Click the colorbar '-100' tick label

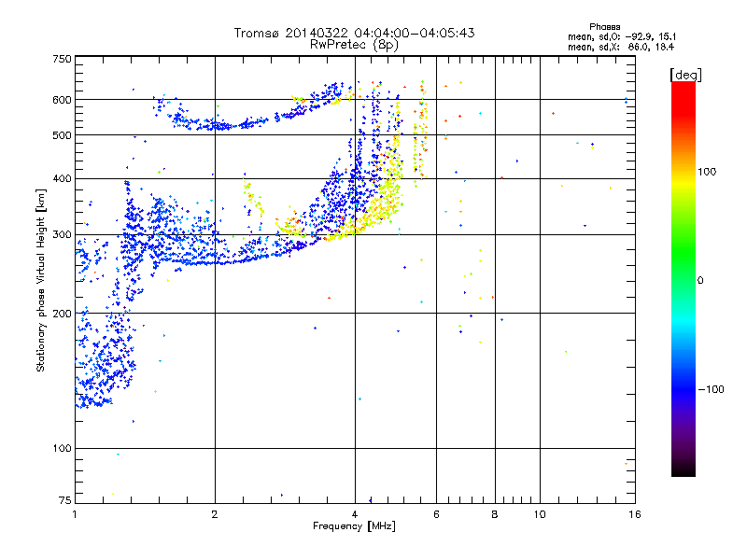click(711, 389)
